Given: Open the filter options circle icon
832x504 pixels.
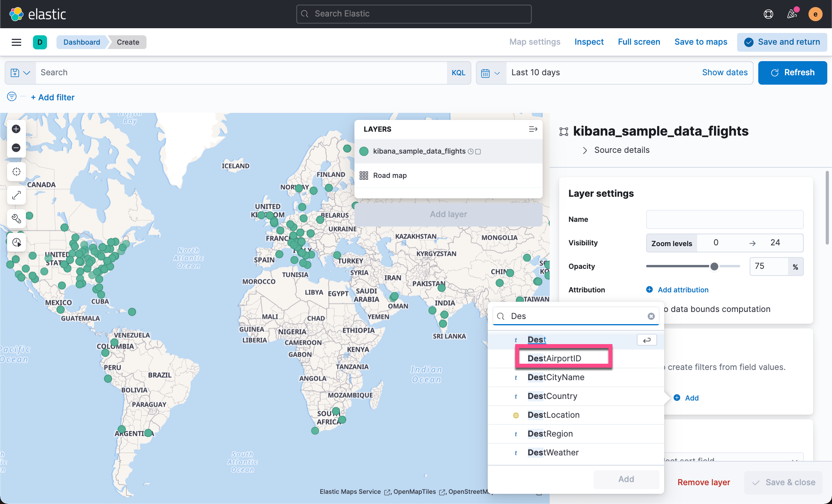Looking at the screenshot, I should (12, 96).
